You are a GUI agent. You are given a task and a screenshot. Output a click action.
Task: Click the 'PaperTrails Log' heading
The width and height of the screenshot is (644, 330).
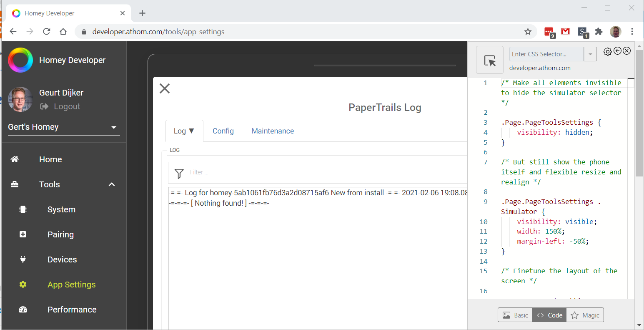pos(385,108)
